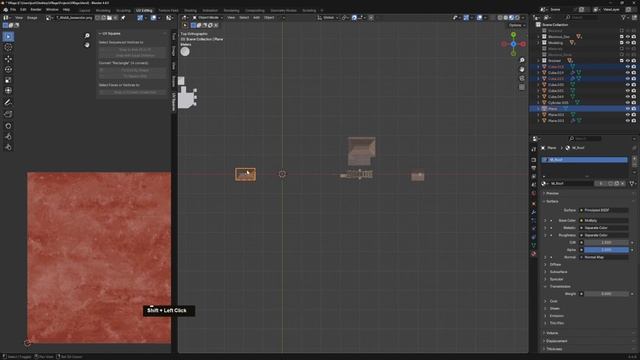
Task: Click Snap to Axis (X or Y) button
Action: click(x=133, y=50)
